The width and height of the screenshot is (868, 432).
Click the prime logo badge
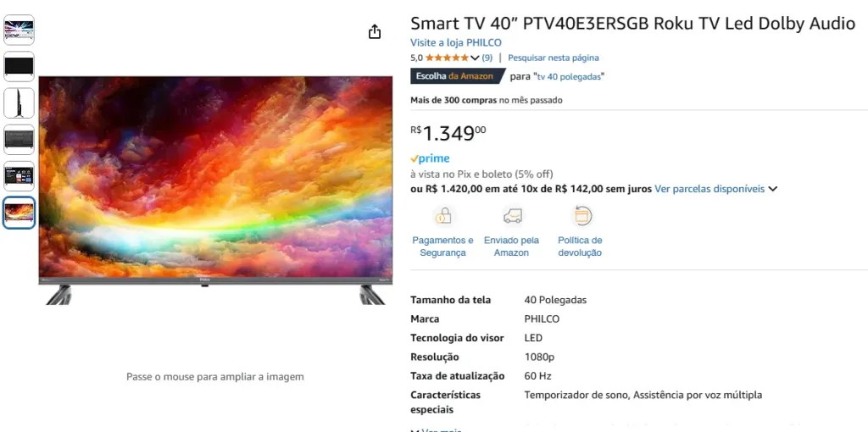[430, 158]
